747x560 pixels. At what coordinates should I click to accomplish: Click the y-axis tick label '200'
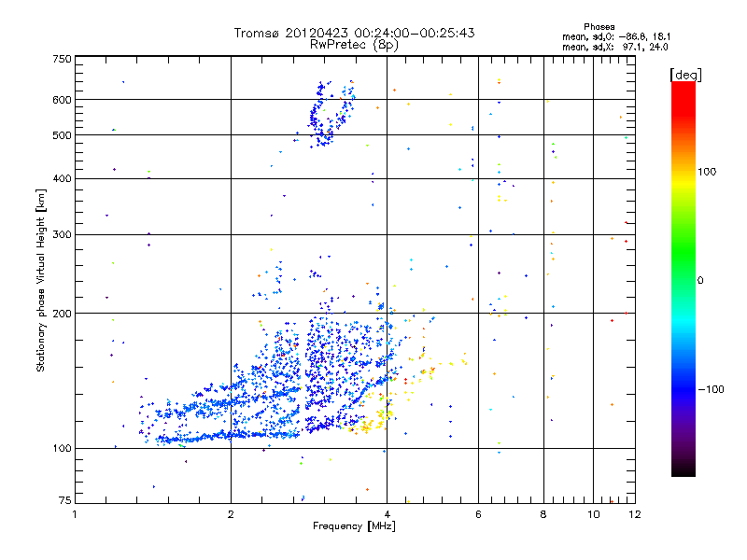(62, 314)
